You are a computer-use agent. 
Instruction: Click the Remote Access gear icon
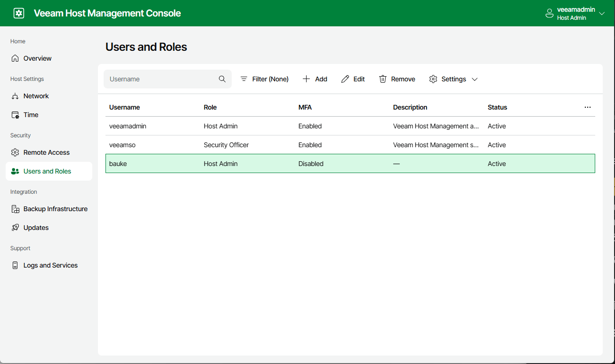[15, 152]
